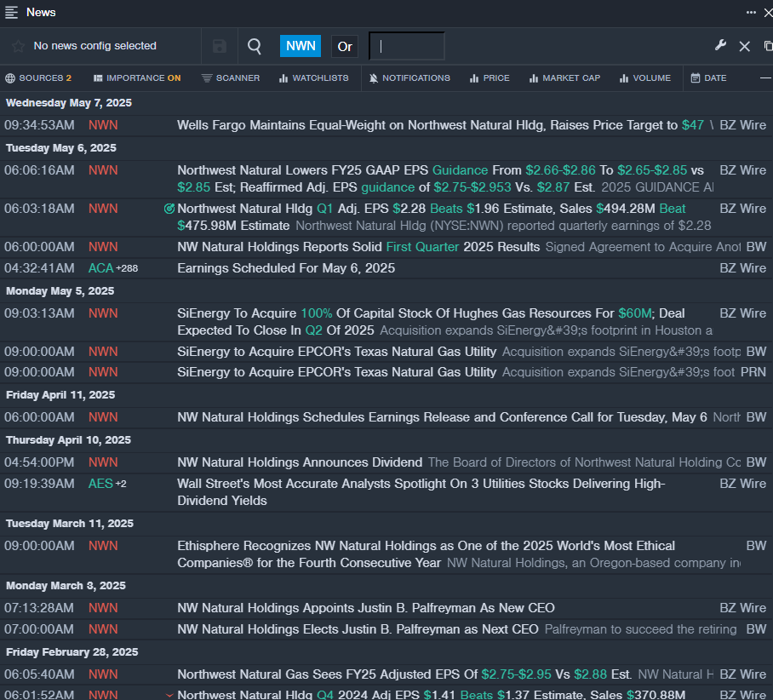Open Ethisphere Recognizes NW Natural Holdings headline
This screenshot has height=700, width=773.
[x=426, y=554]
